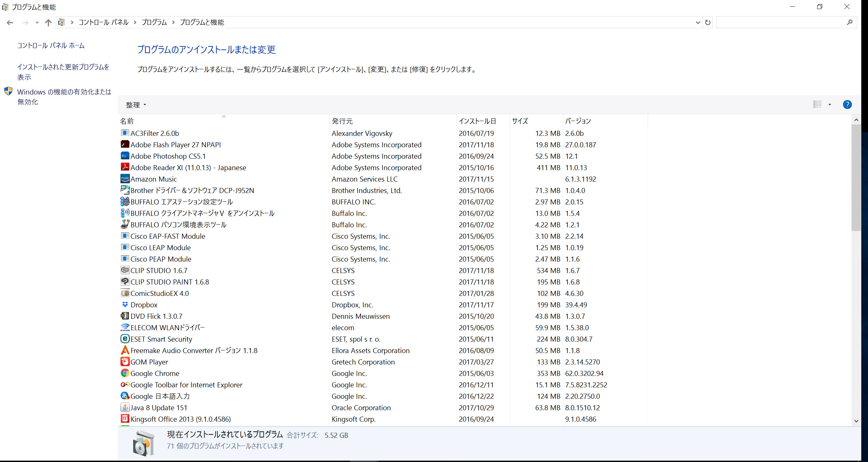This screenshot has width=868, height=462.
Task: Click the vertical scrollbar down arrow
Action: (x=856, y=421)
